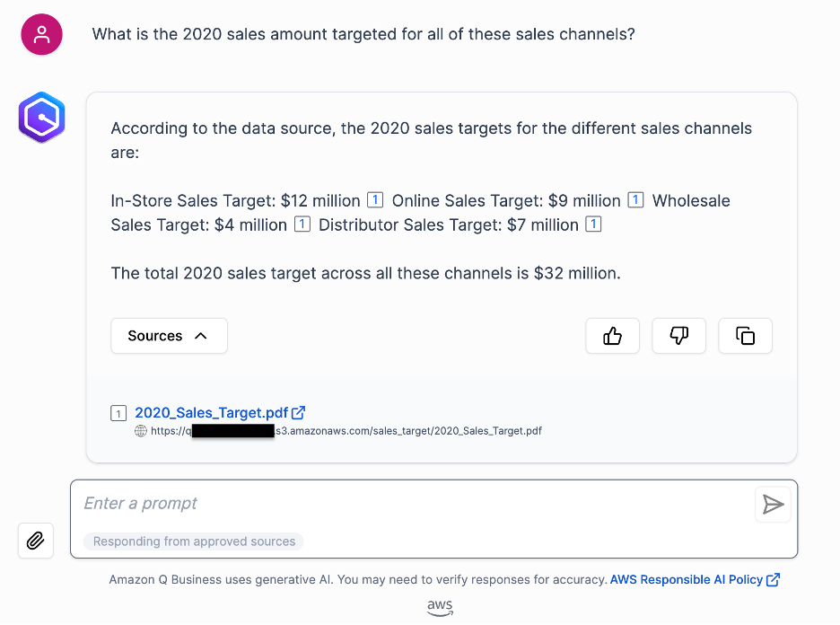Click the total $32 million sentence

coord(365,273)
